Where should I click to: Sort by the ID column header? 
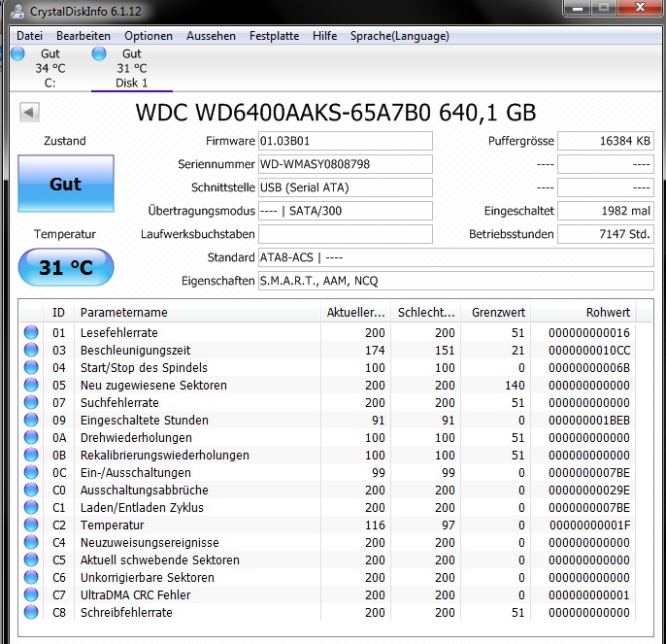point(58,312)
